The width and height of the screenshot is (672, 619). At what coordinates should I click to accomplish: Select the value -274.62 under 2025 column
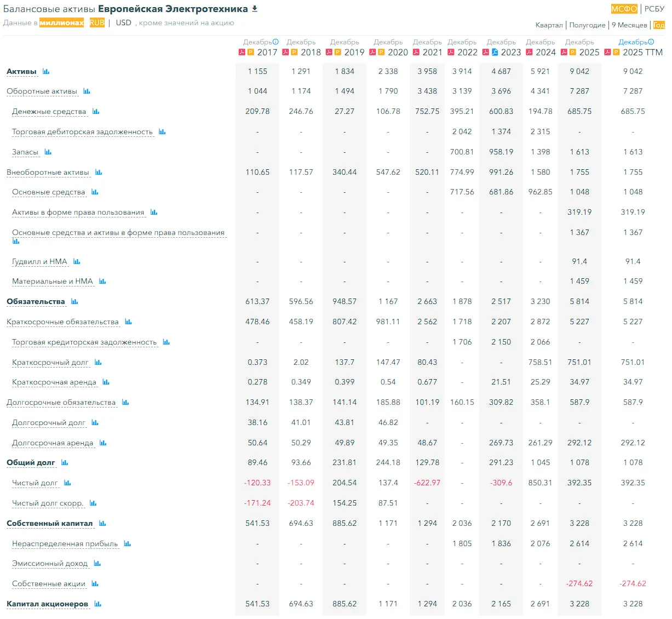[579, 584]
